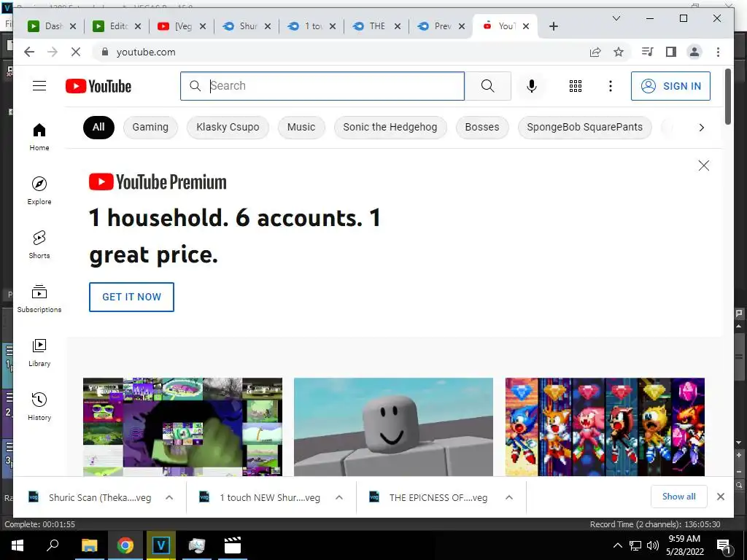Screen dimensions: 747x560
Task: Close the current YouTube tab
Action: tap(526, 26)
